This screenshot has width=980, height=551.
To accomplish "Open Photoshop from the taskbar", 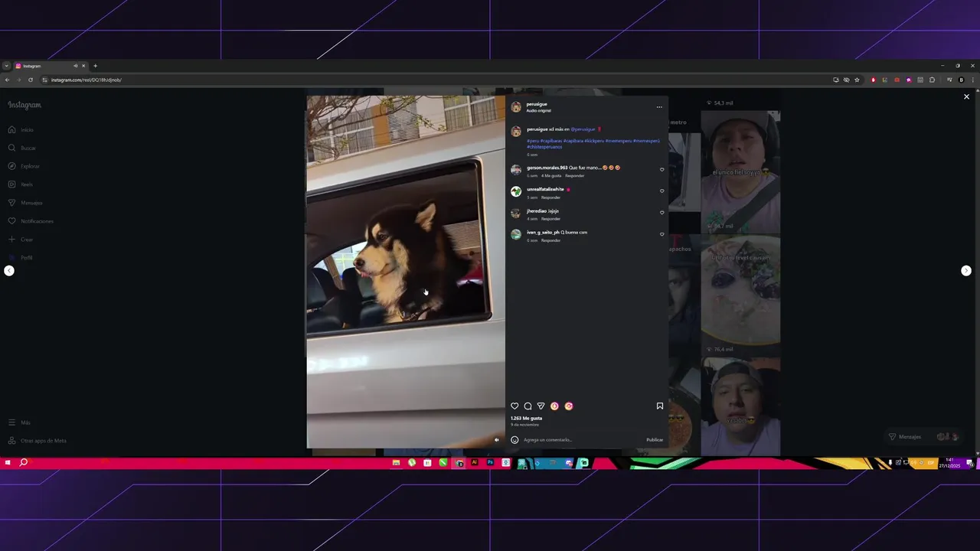I will point(490,463).
